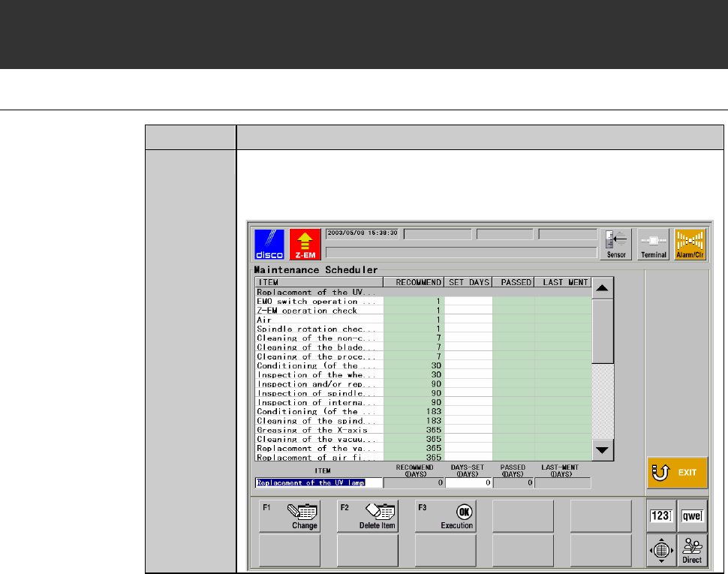The height and width of the screenshot is (574, 728).
Task: Select the ITEM column header
Action: (319, 282)
